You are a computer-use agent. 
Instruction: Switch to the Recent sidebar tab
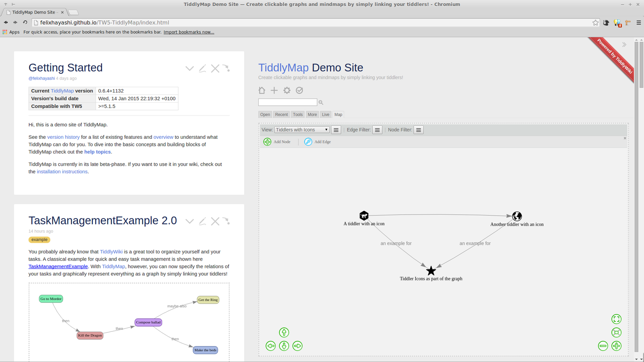click(x=281, y=115)
